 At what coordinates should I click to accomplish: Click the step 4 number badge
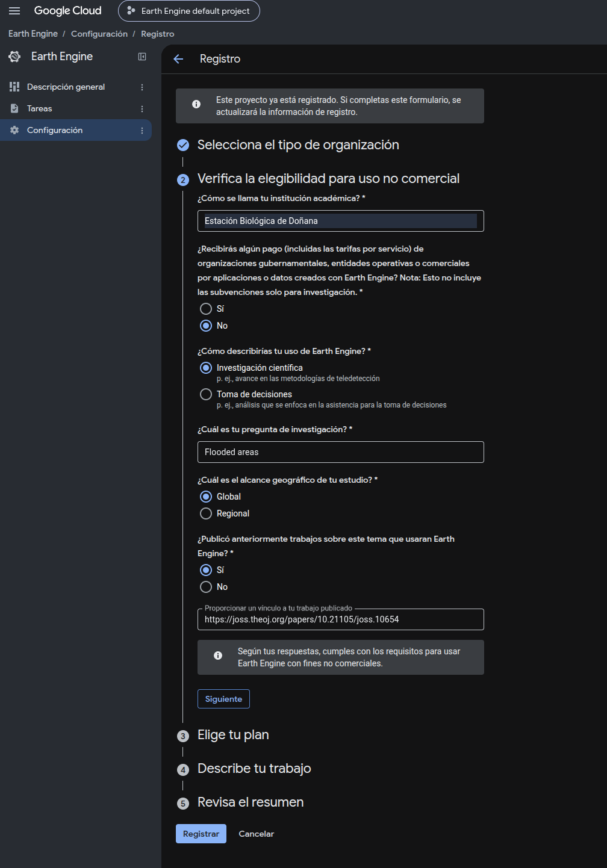click(183, 770)
